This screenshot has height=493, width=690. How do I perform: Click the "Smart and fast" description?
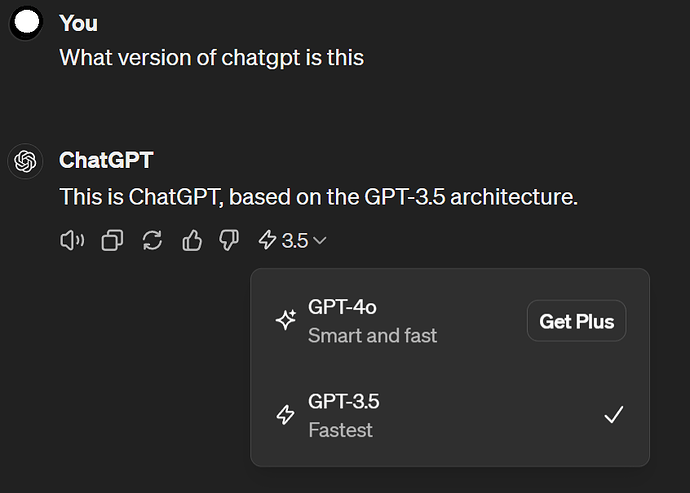(373, 336)
